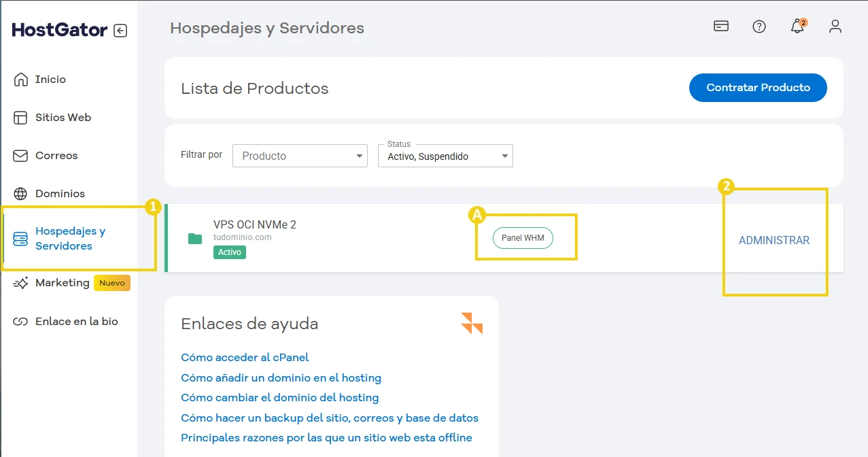Open the guide Cómo acceder al cPanel
Screen dimensions: 868x457
click(x=245, y=357)
